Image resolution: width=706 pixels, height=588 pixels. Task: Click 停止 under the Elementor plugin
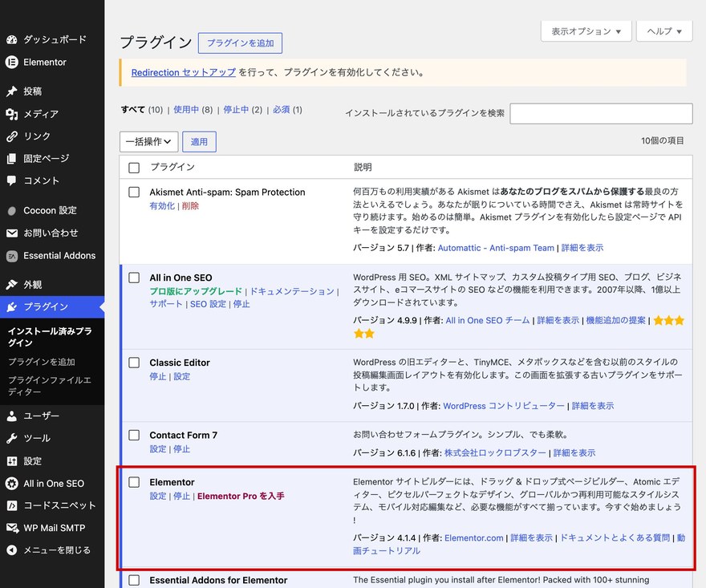coord(181,497)
